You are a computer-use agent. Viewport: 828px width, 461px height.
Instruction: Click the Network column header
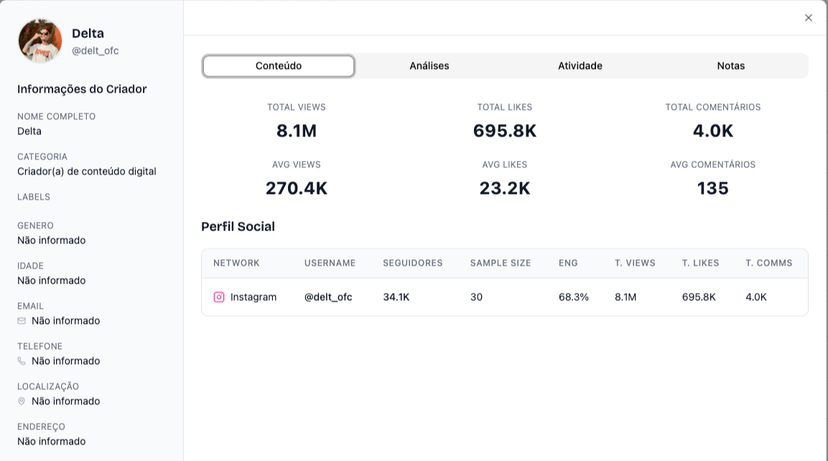[236, 263]
